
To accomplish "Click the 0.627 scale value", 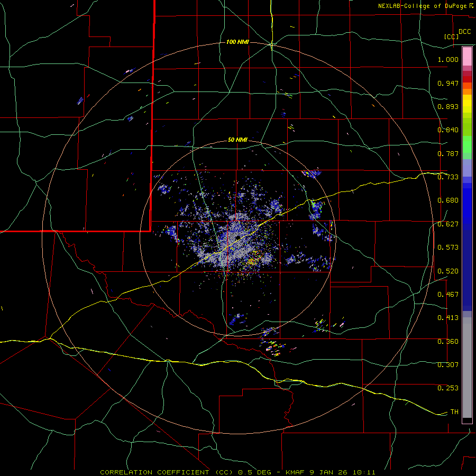I will (448, 224).
